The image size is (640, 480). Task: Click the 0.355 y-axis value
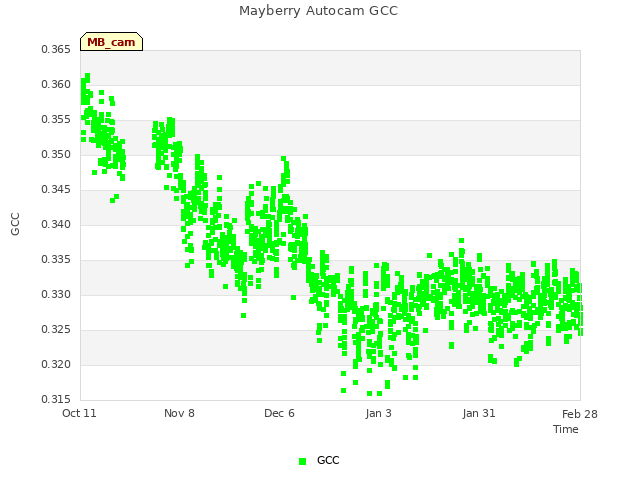point(56,120)
